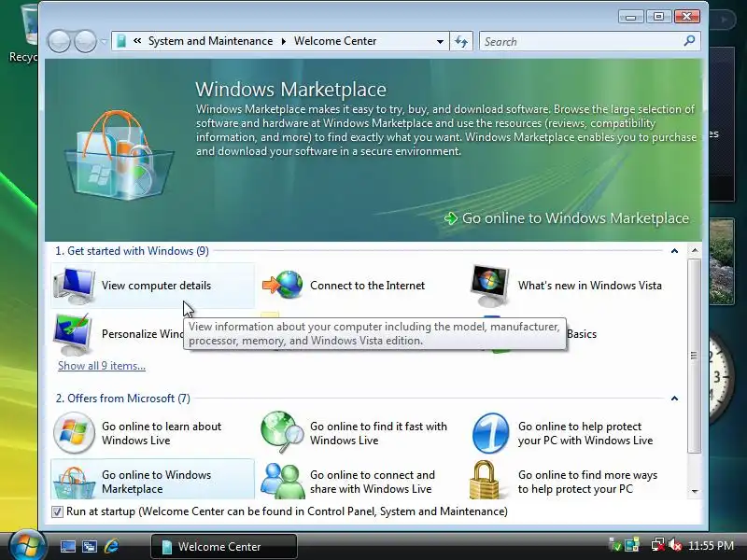Click Show all 9 items link
Screen dimensions: 747x560
pyautogui.click(x=102, y=366)
